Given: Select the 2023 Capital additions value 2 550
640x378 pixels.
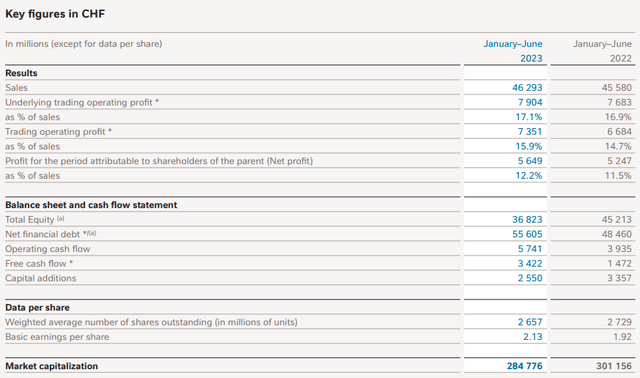Looking at the screenshot, I should pyautogui.click(x=530, y=278).
